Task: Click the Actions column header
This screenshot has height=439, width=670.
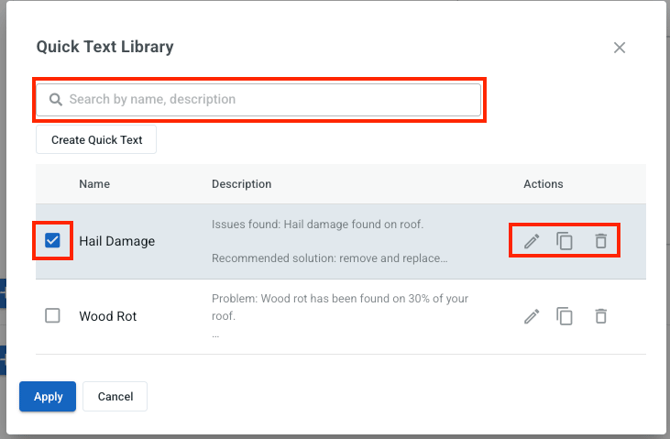Action: 543,184
